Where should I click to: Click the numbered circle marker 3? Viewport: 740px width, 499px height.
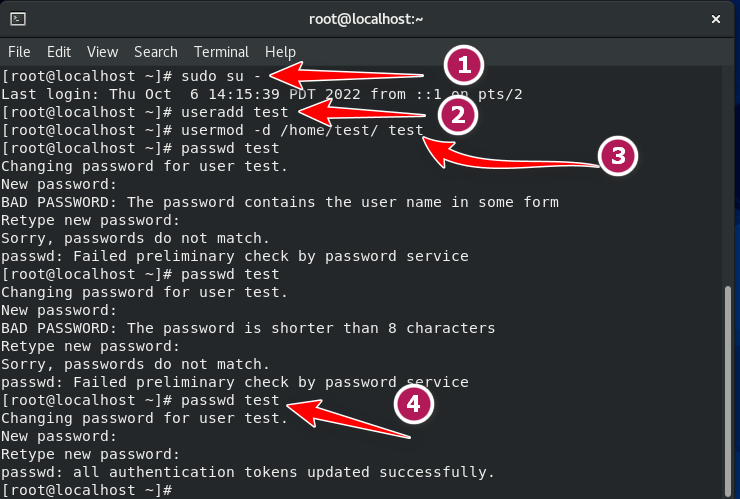point(618,156)
